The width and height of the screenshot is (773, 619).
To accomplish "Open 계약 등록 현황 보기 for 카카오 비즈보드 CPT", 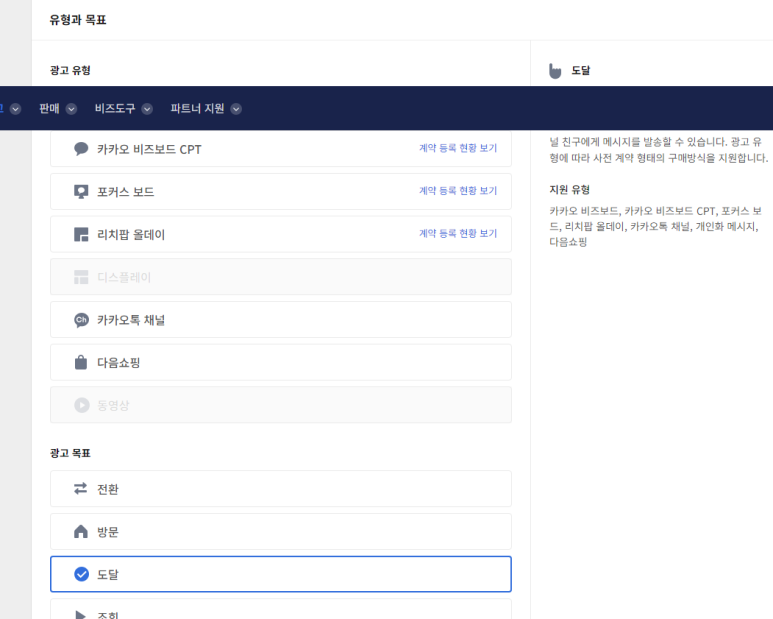I will tap(458, 148).
